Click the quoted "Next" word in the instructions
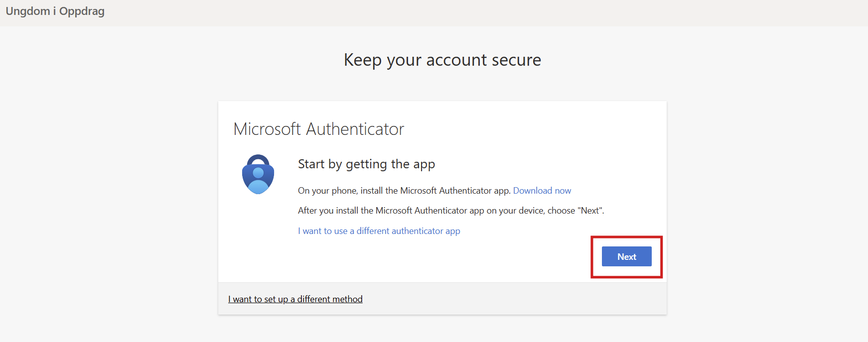This screenshot has height=342, width=868. pyautogui.click(x=590, y=211)
